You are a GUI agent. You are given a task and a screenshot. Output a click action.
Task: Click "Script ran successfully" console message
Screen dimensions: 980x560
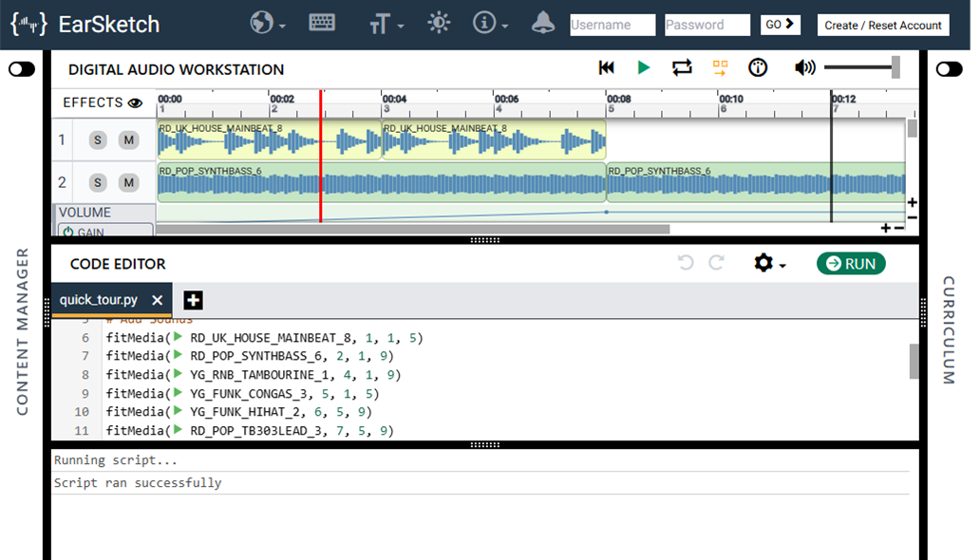point(138,482)
